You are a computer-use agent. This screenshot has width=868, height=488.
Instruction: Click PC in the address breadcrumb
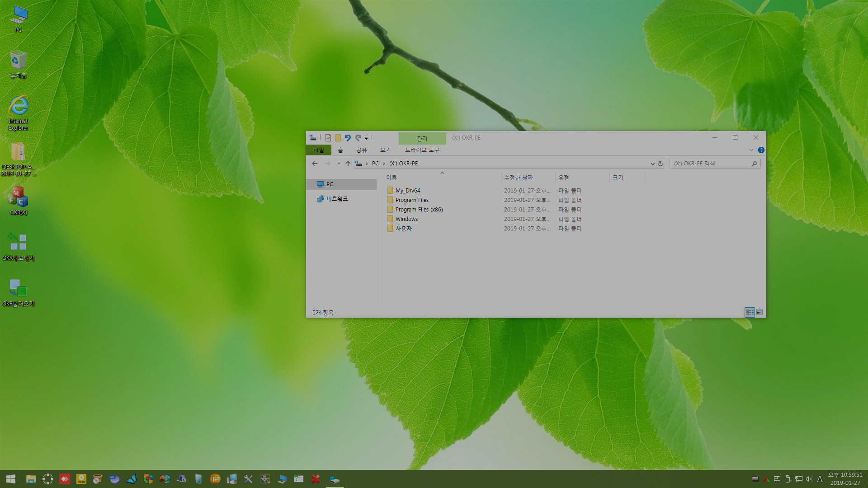(375, 164)
